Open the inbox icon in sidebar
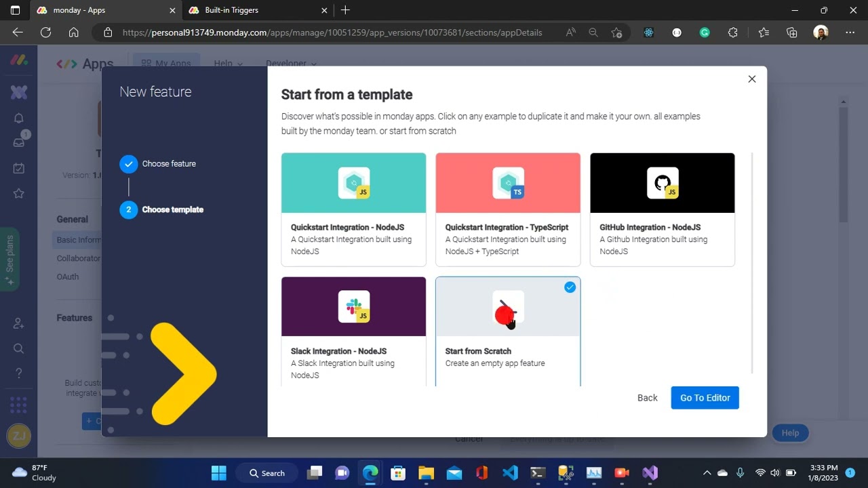 (x=19, y=142)
